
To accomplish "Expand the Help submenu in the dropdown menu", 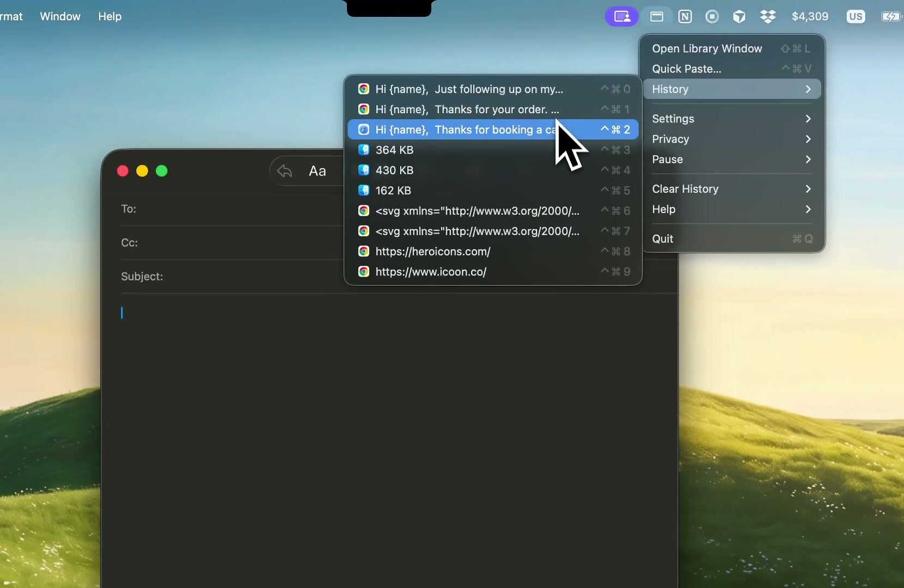I will (x=732, y=209).
